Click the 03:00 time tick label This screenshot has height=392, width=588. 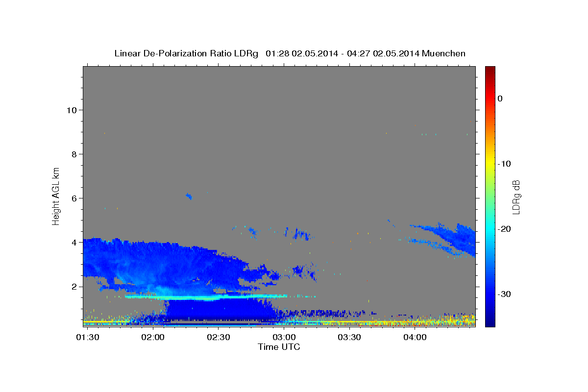coord(284,338)
